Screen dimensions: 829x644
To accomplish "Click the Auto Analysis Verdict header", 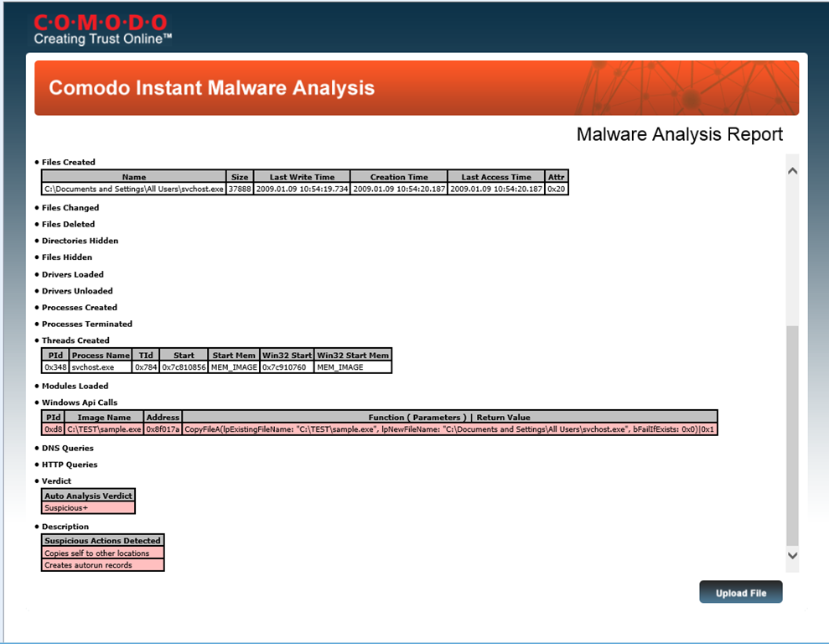I will tap(88, 496).
